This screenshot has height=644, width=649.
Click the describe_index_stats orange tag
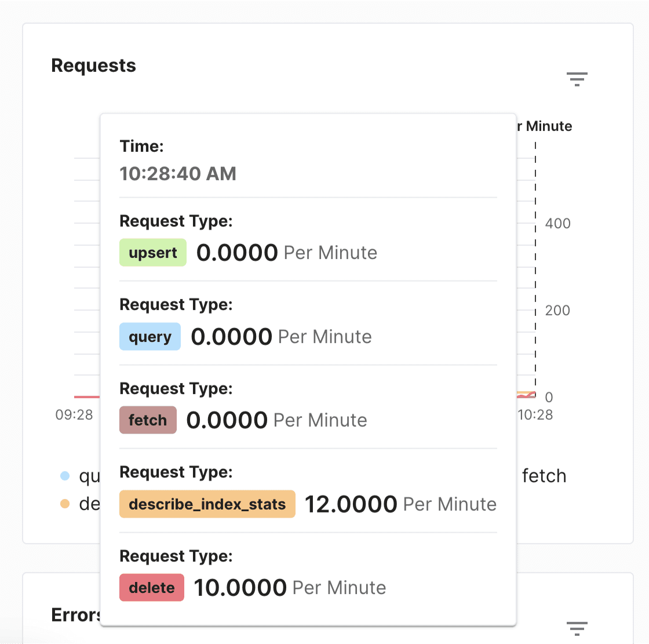tap(207, 504)
